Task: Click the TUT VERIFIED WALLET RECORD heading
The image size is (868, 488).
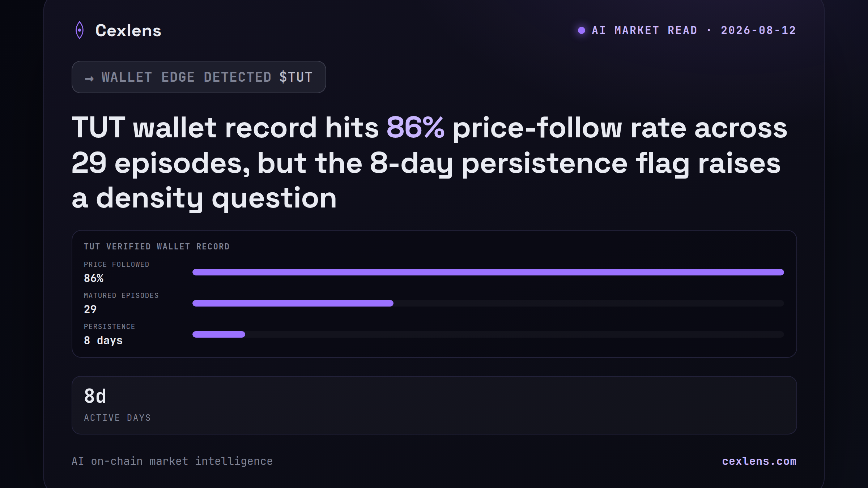Action: click(157, 247)
